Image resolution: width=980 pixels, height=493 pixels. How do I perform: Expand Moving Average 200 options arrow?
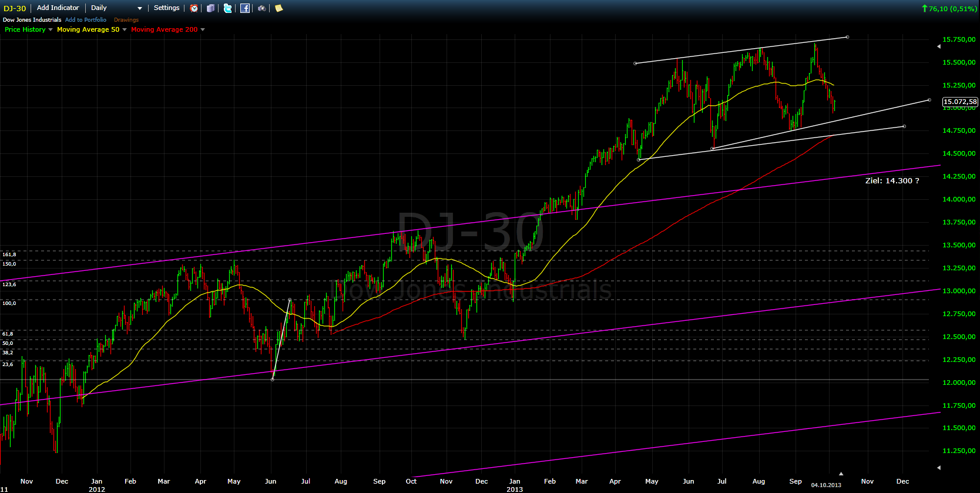pos(203,30)
